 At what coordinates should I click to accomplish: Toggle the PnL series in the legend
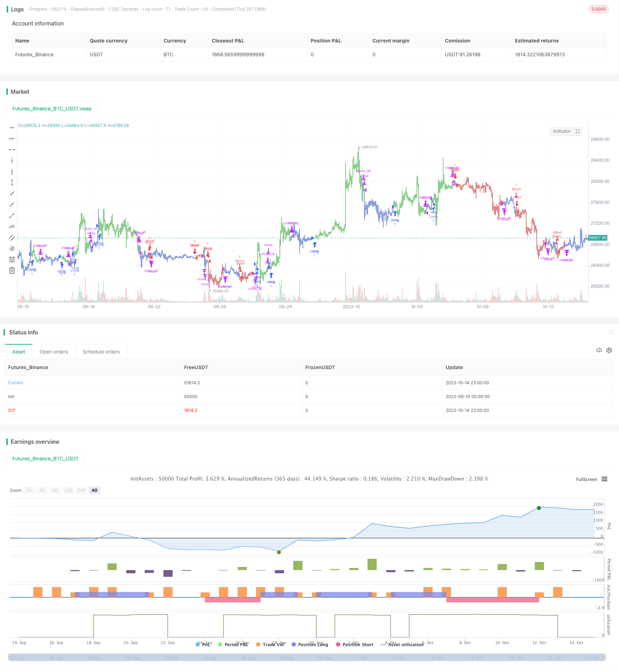coord(203,644)
